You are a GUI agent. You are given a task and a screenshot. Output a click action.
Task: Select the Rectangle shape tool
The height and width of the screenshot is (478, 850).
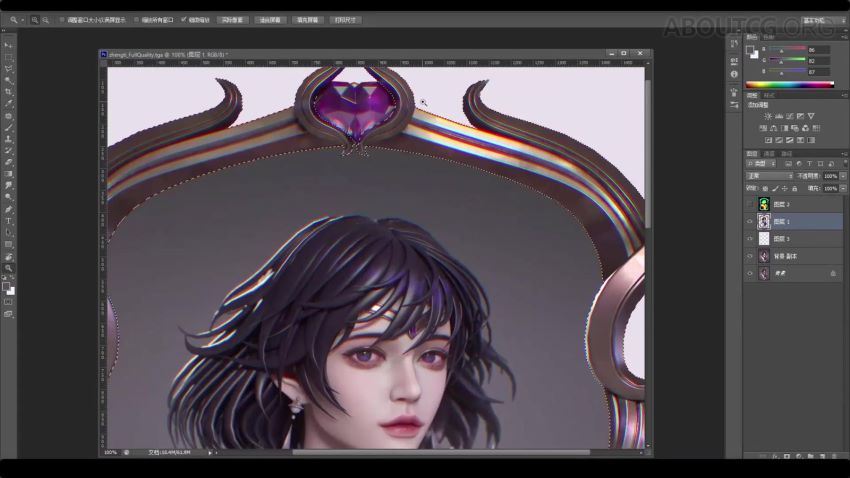8,244
